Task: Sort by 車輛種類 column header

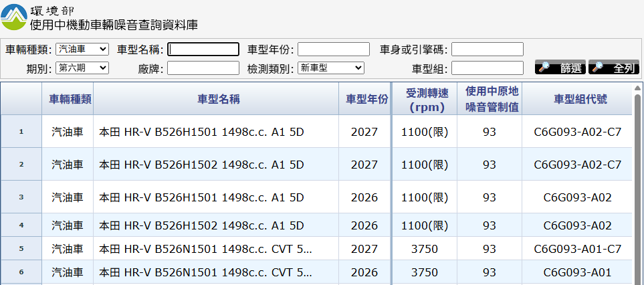Action: pyautogui.click(x=68, y=99)
